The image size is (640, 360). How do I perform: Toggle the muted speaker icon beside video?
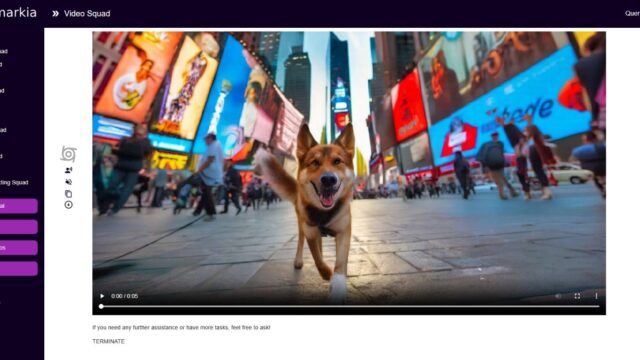point(69,182)
